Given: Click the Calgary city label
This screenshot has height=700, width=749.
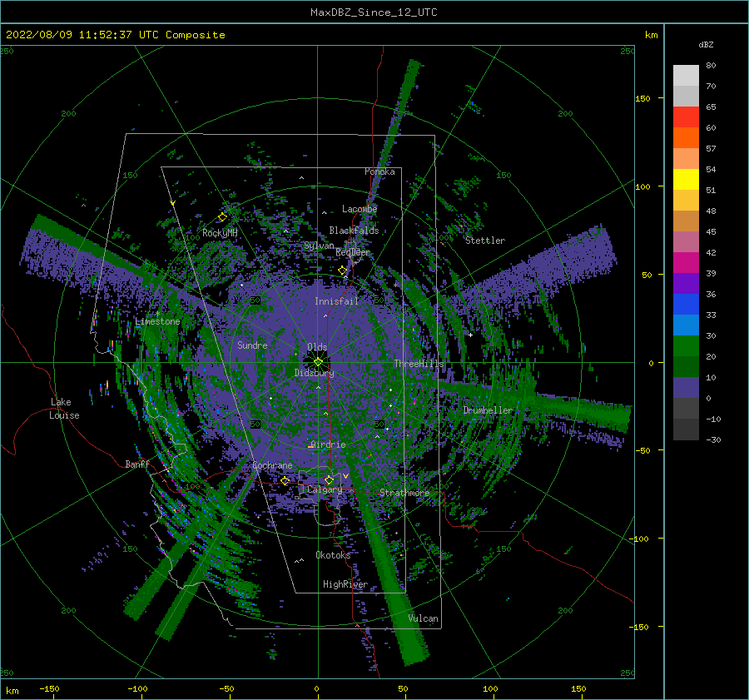Looking at the screenshot, I should [325, 489].
